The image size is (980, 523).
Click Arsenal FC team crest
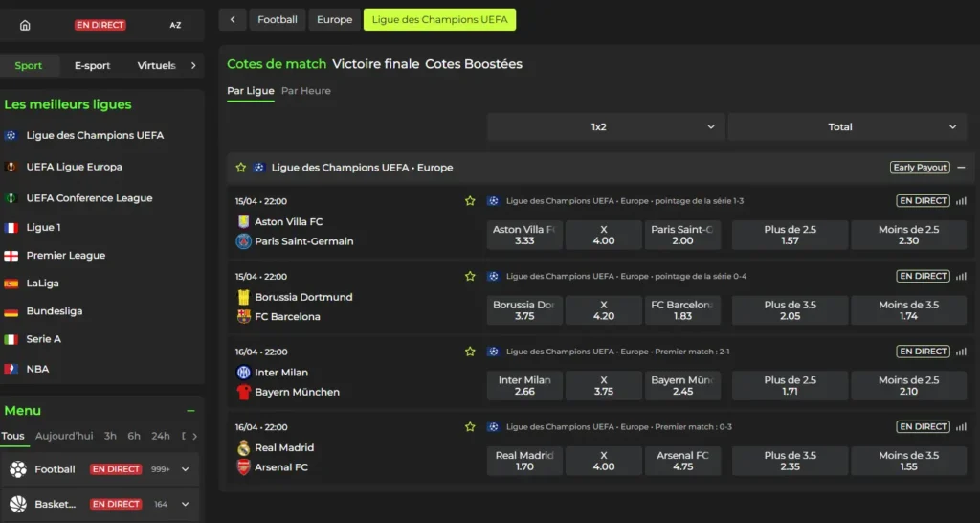(x=244, y=467)
